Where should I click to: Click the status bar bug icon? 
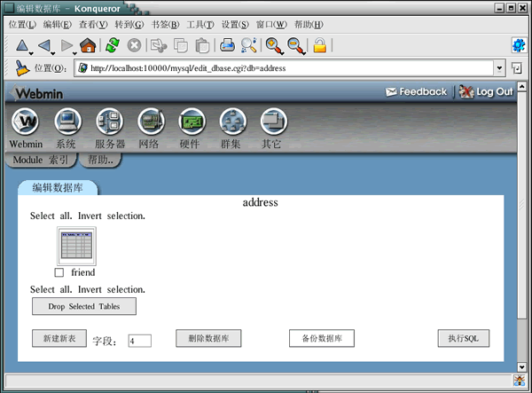coord(519,381)
